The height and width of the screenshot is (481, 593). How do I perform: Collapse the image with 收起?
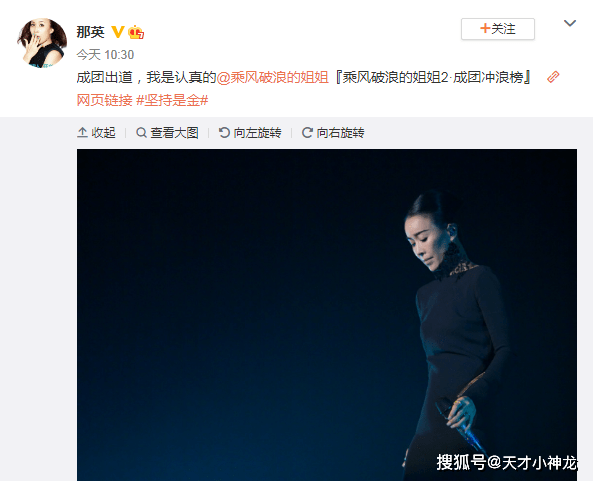96,133
